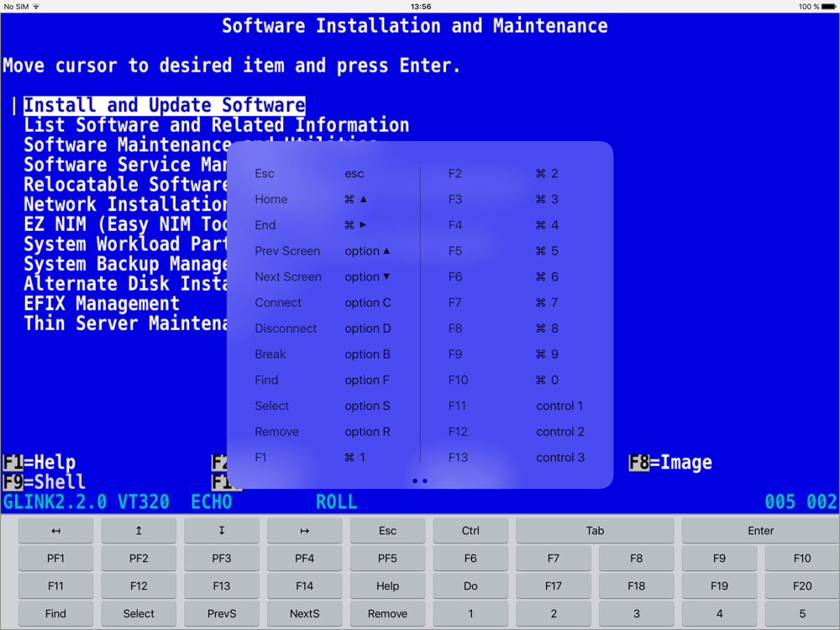Select System Backup Manager row

tap(125, 264)
